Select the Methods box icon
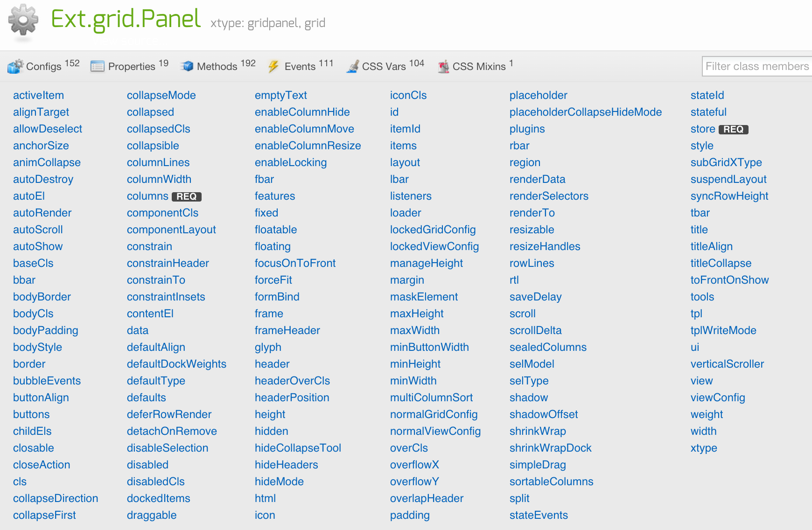 [x=187, y=66]
